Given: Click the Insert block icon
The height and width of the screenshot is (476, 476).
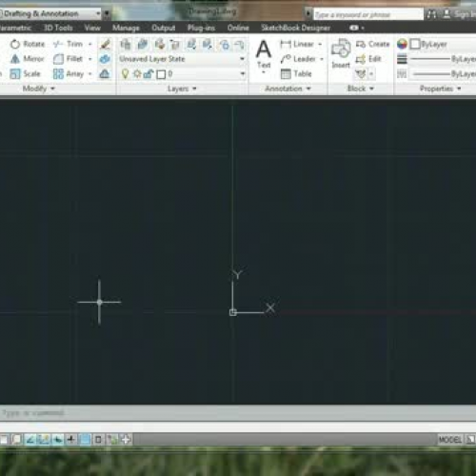Looking at the screenshot, I should click(341, 53).
